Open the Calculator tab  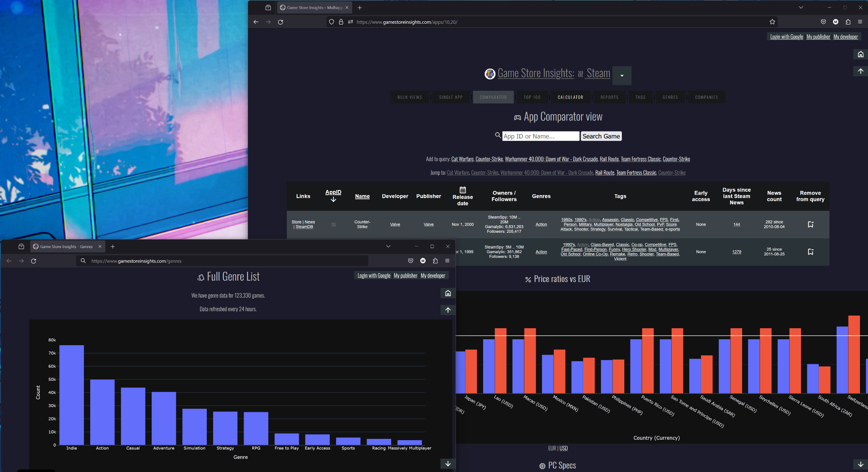click(x=570, y=97)
